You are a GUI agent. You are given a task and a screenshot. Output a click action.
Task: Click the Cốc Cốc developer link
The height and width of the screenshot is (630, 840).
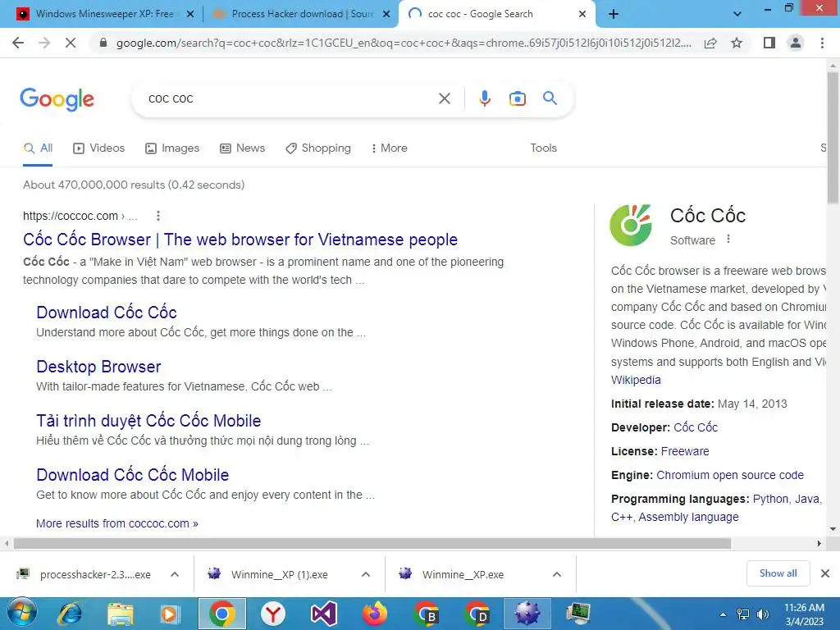point(696,427)
